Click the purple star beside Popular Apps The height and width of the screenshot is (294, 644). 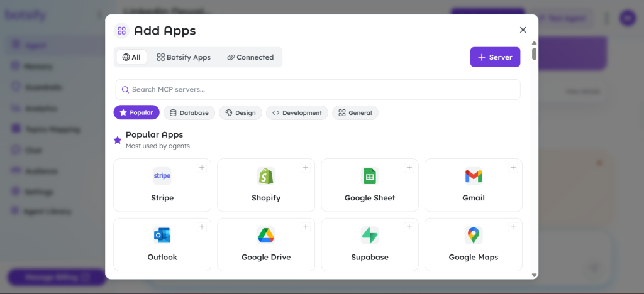coord(118,140)
